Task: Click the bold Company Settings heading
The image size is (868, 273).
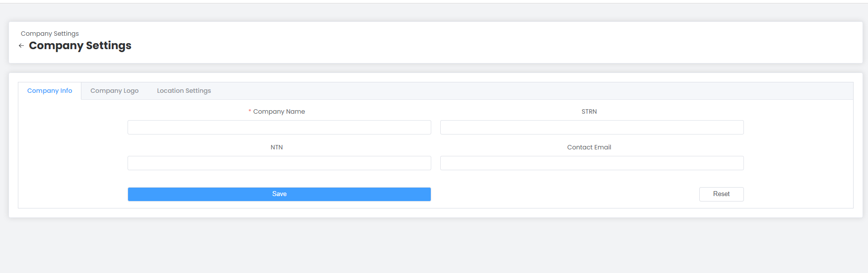Action: [x=80, y=46]
